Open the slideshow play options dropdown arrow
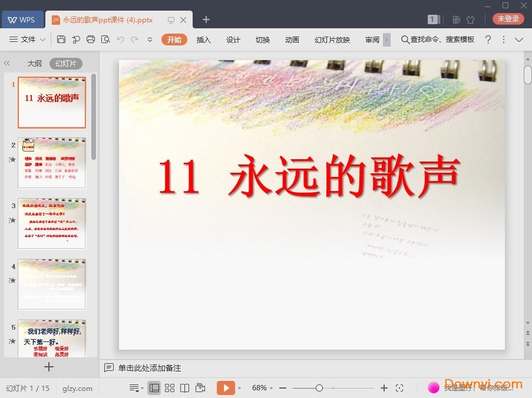The height and width of the screenshot is (398, 532). [x=239, y=388]
